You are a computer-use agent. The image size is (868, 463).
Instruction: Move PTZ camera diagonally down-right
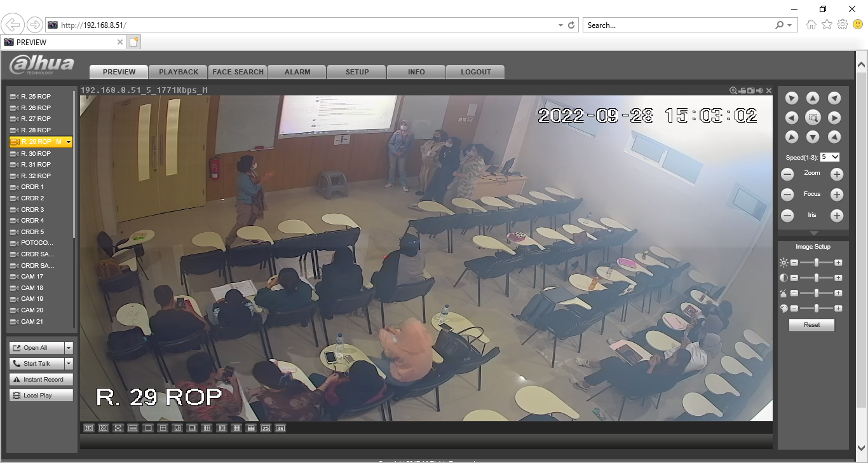[834, 137]
